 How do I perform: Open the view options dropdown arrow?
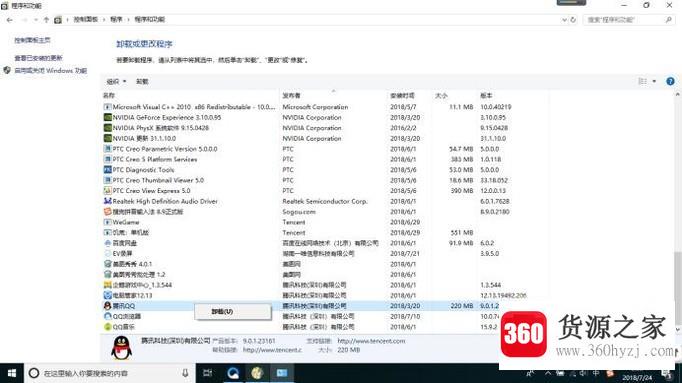(654, 81)
